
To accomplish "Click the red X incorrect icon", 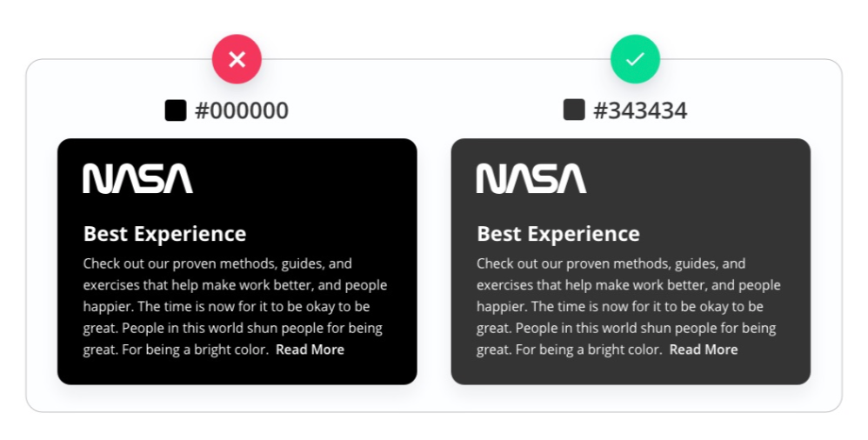I will pyautogui.click(x=237, y=59).
